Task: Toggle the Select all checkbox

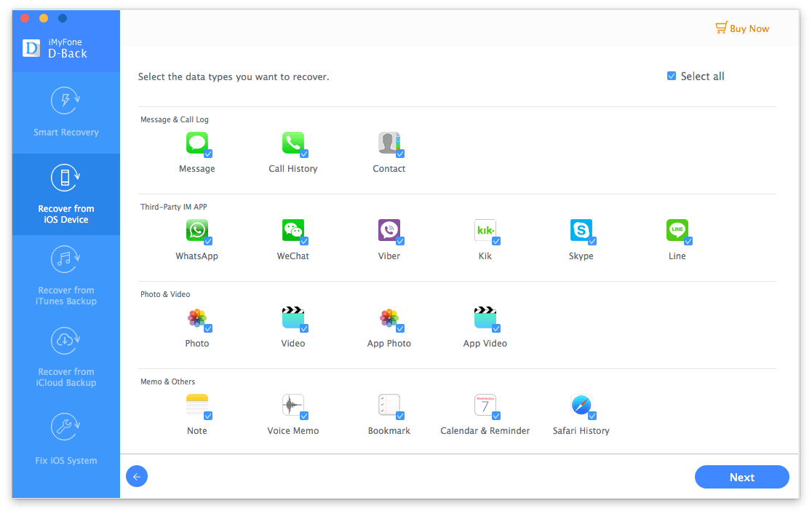Action: pyautogui.click(x=672, y=76)
